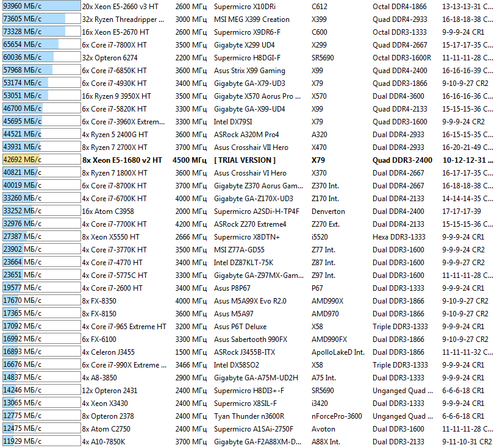Click 4x Ryzen 5 2400G HT entry
This screenshot has height=448, width=500.
coord(115,135)
